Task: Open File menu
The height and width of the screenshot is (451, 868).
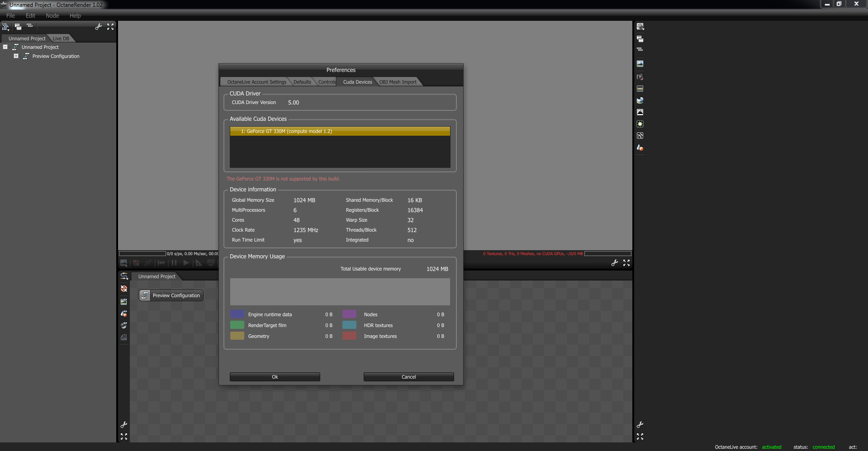Action: (10, 15)
